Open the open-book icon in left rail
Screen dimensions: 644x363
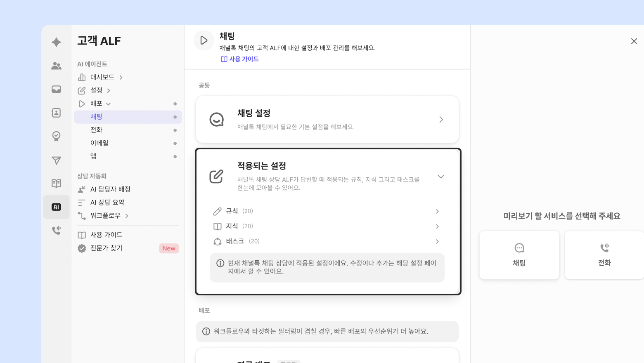(57, 184)
